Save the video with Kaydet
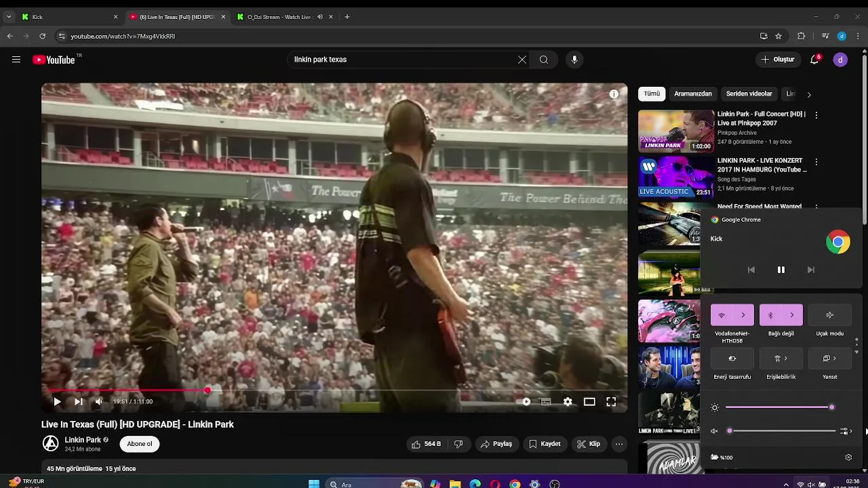Viewport: 868px width, 488px height. click(545, 444)
